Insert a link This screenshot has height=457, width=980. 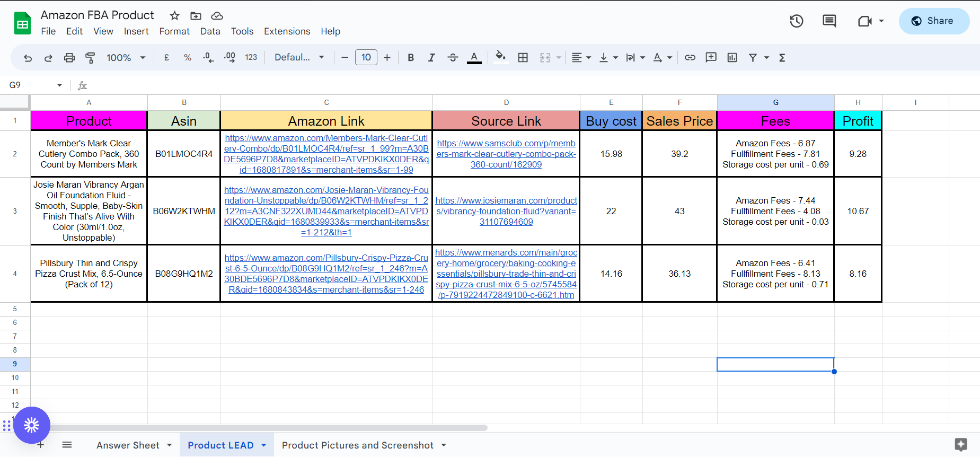(x=690, y=58)
